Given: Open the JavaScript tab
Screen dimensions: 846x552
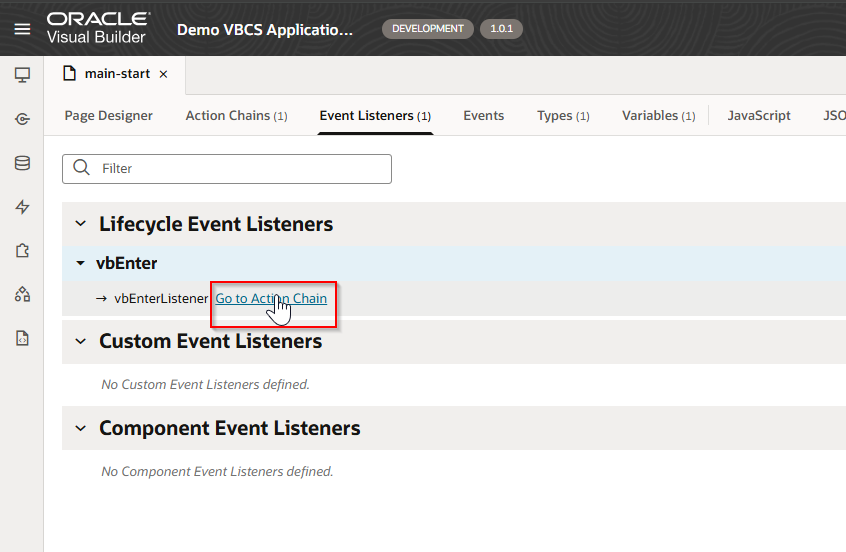Looking at the screenshot, I should [759, 116].
